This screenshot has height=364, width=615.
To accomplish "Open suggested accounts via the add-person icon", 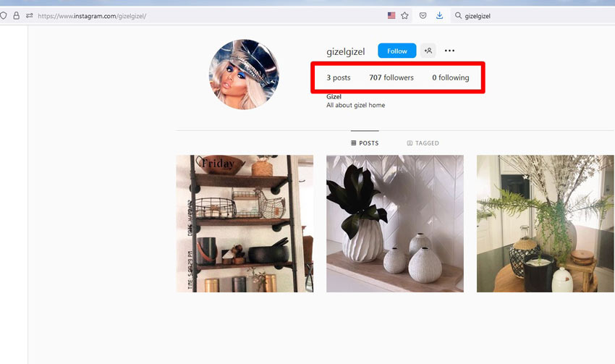I will (x=428, y=51).
